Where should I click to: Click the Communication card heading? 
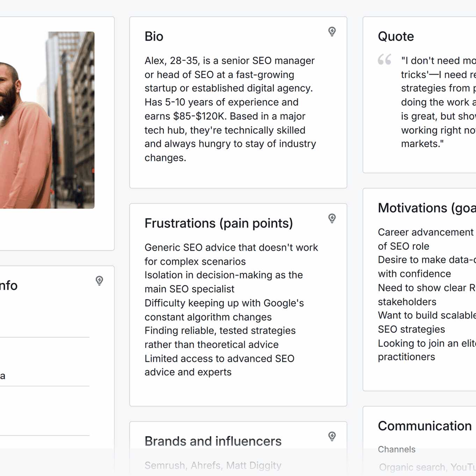(425, 426)
